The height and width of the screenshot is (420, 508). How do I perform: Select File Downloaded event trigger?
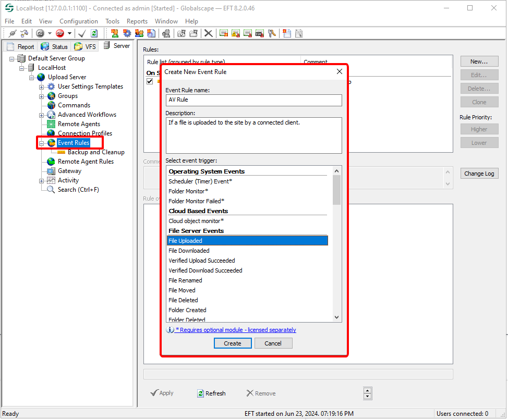point(248,251)
